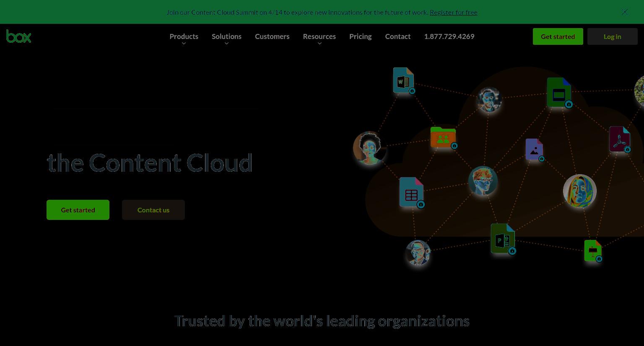
Task: Click the PDF file icon
Action: 620,139
